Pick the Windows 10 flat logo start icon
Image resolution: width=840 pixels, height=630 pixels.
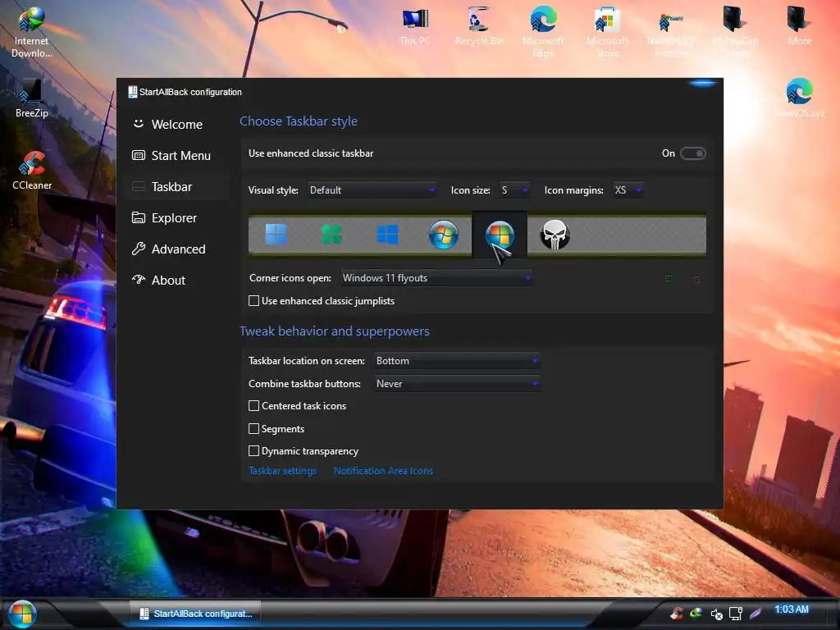(x=387, y=235)
